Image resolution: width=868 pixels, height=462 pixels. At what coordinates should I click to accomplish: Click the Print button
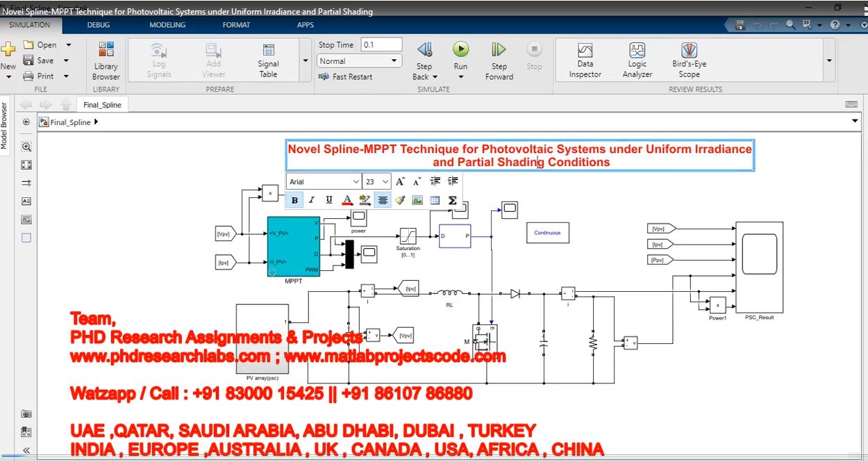(x=39, y=76)
